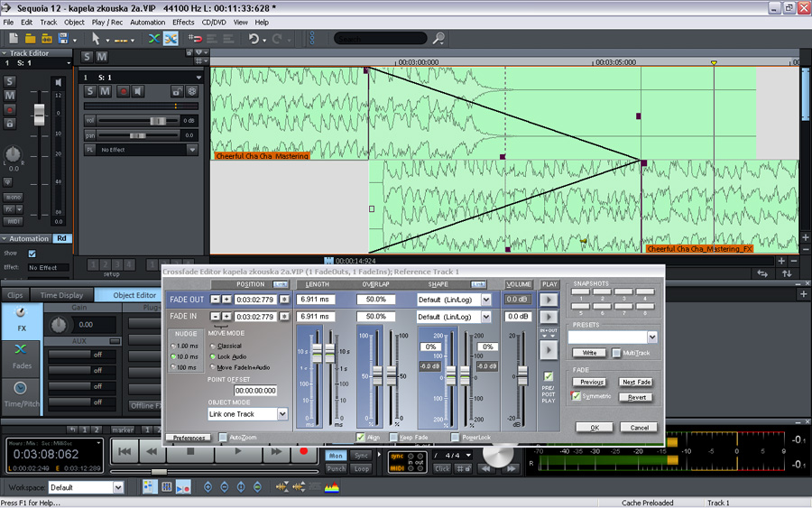
Task: Toggle the auto crossfade icon in toolbar
Action: coord(171,39)
